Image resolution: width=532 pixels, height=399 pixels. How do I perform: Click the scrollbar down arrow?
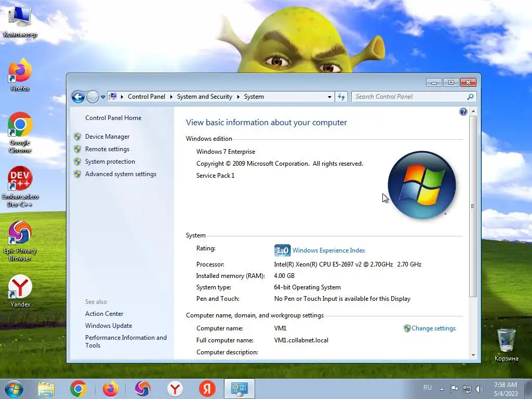(473, 355)
